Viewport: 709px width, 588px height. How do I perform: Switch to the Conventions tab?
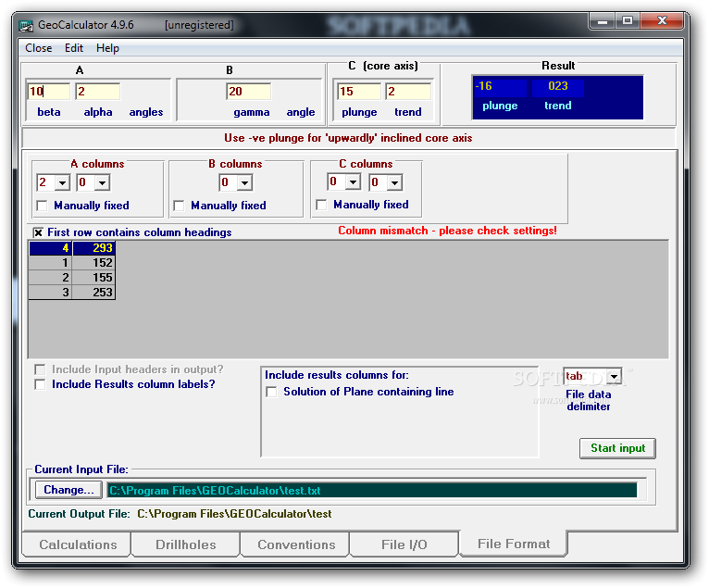[296, 544]
